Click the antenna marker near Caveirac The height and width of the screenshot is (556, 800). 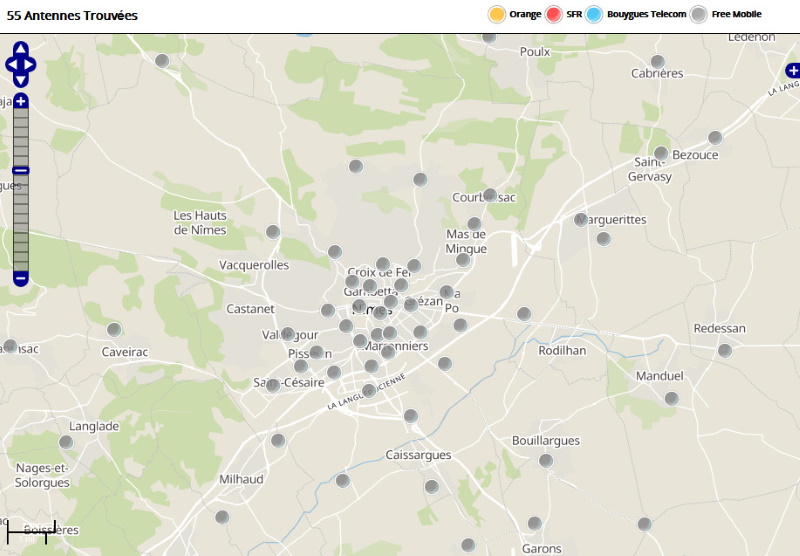pyautogui.click(x=114, y=329)
